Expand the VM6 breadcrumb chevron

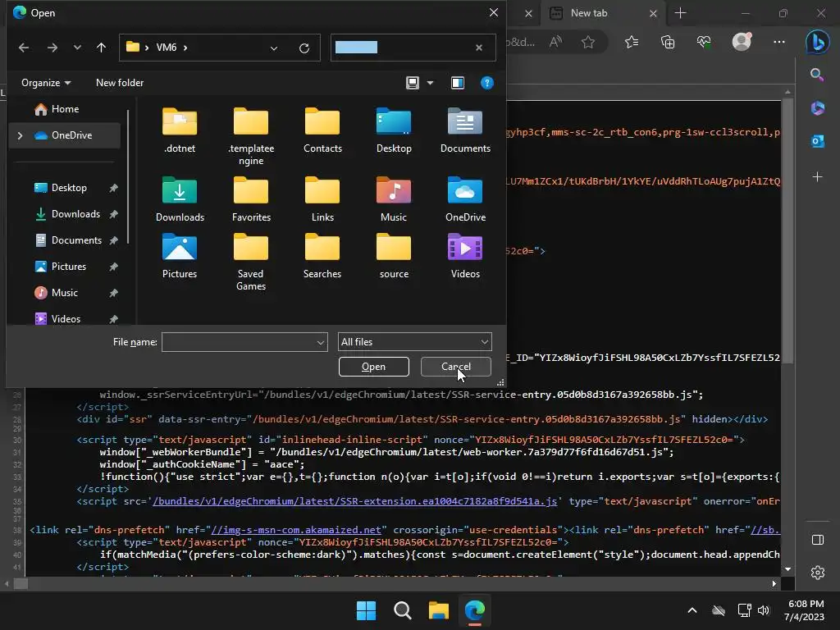click(185, 48)
